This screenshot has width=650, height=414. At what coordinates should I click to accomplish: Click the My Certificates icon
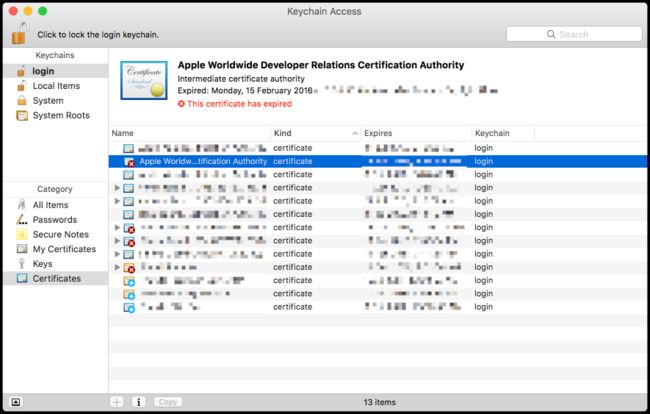(22, 249)
